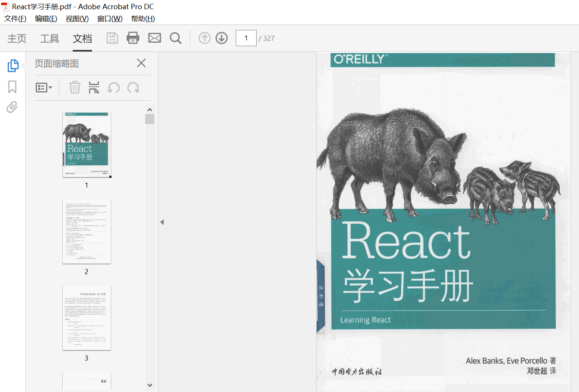Open the 帮助(H) menu

click(x=143, y=19)
